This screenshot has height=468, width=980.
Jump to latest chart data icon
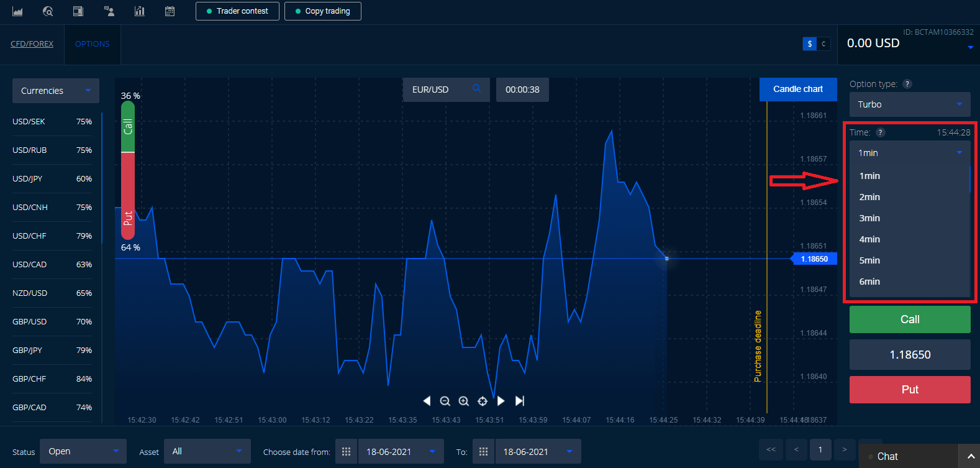(520, 401)
